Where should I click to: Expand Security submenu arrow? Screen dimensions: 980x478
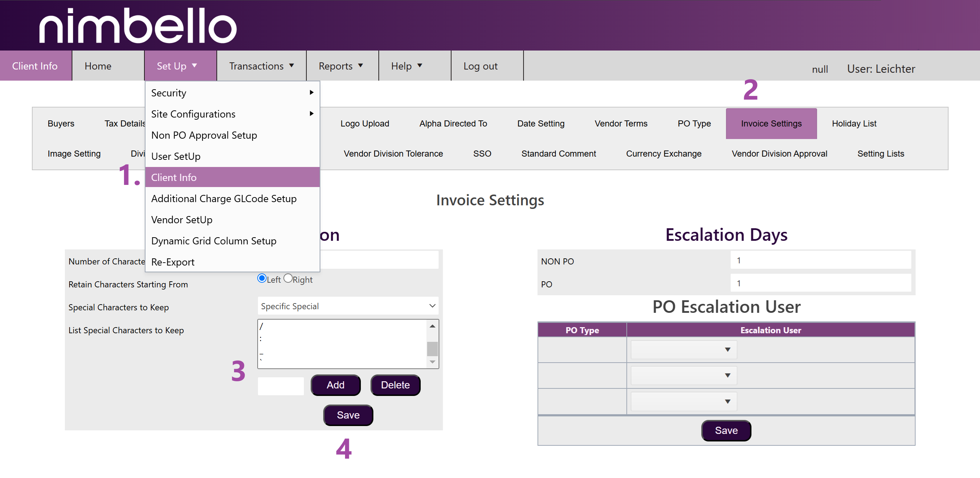[x=311, y=92]
